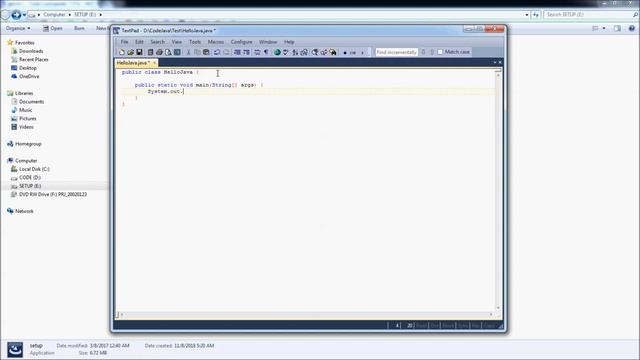Click the TextPad horizontal scrollbar
This screenshot has height=360, width=640.
click(306, 314)
